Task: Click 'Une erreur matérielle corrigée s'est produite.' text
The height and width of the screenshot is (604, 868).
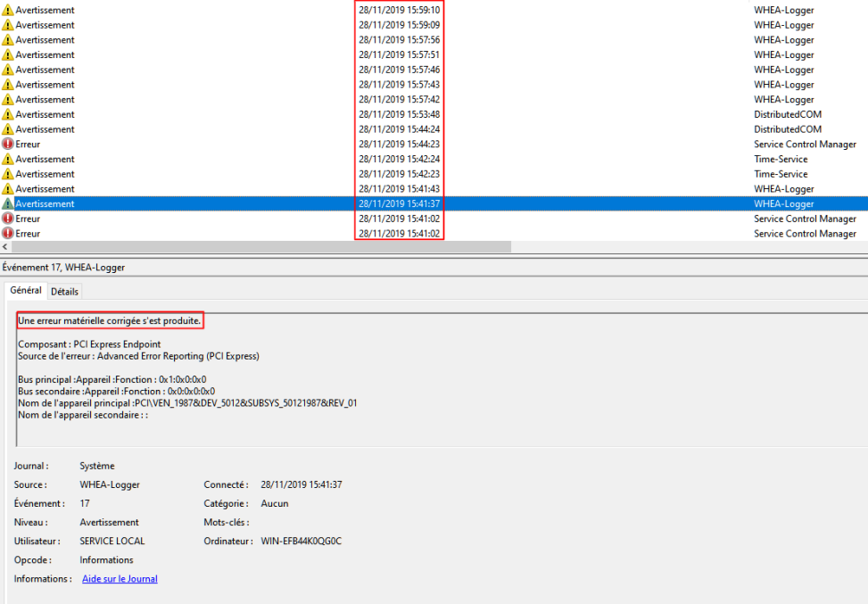Action: coord(110,321)
